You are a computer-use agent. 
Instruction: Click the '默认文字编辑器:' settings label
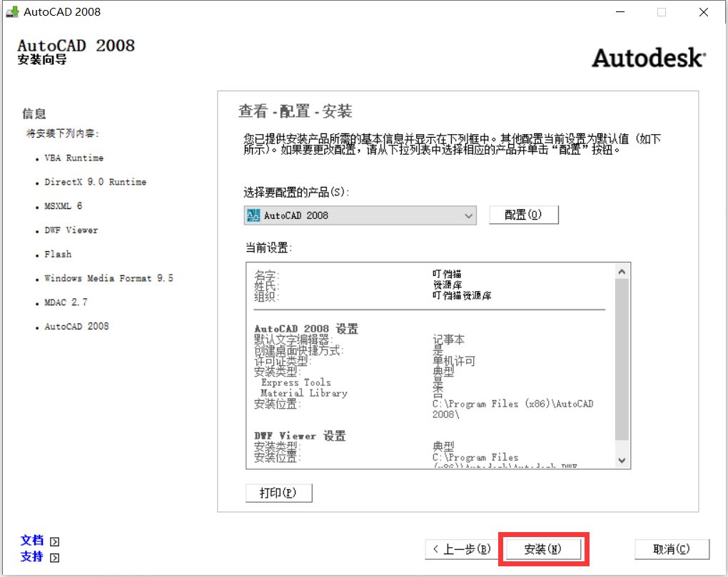(x=293, y=340)
